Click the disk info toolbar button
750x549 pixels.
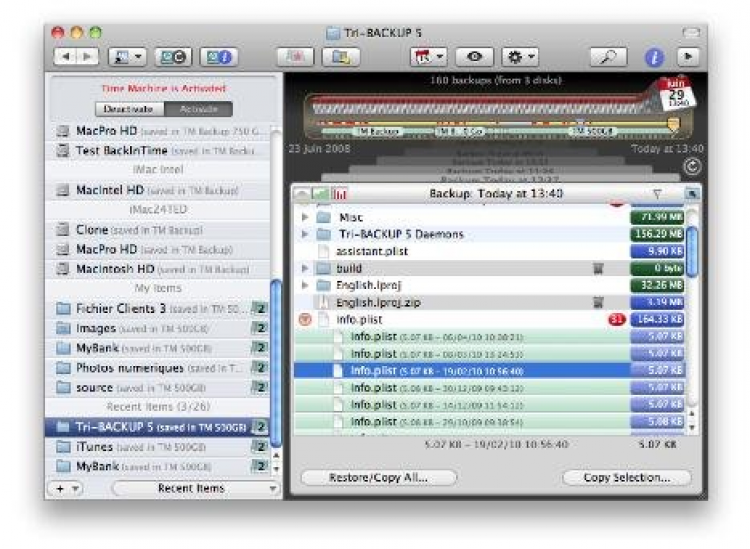(x=219, y=57)
